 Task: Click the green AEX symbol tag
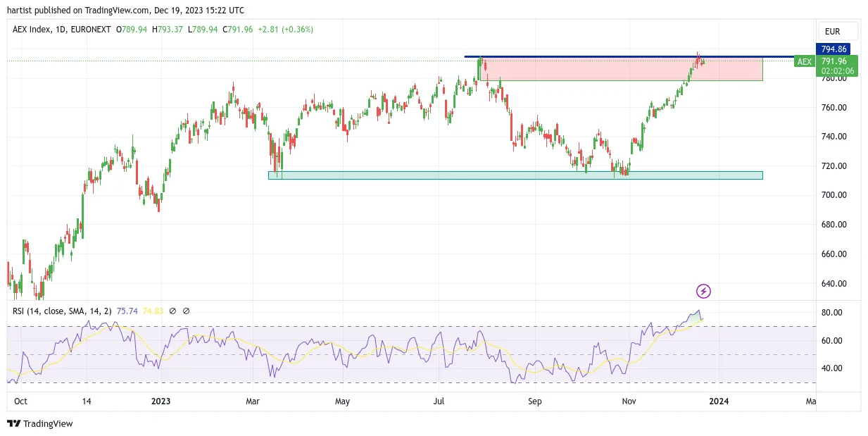click(x=804, y=61)
